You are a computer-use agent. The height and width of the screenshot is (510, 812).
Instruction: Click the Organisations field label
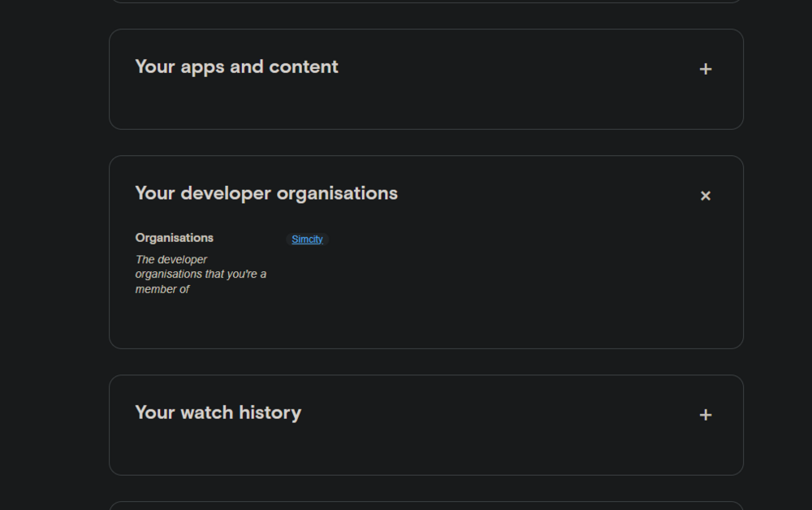click(174, 237)
